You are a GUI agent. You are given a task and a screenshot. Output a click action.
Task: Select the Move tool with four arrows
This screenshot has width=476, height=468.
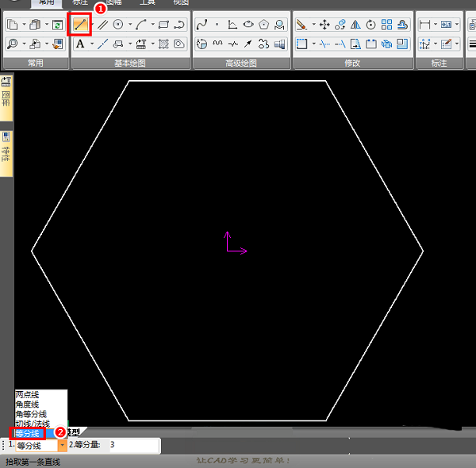[x=324, y=25]
